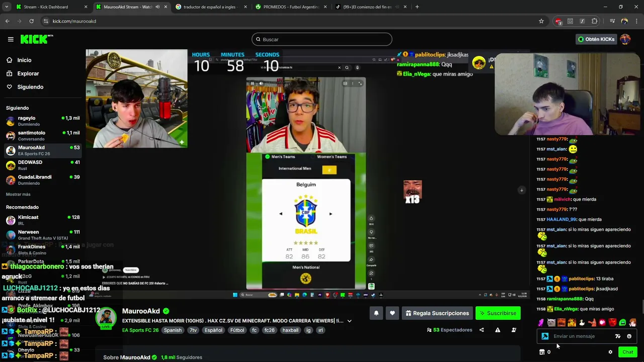Open a new browser tab
Image resolution: width=644 pixels, height=362 pixels.
(417, 7)
